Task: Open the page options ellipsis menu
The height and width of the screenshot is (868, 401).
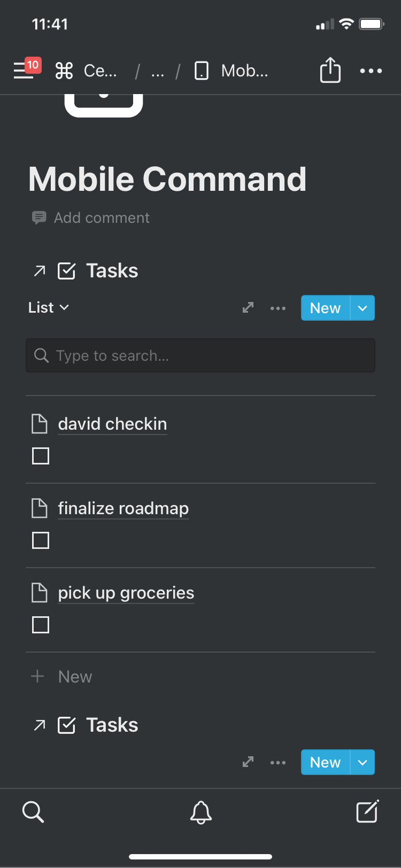Action: point(371,71)
